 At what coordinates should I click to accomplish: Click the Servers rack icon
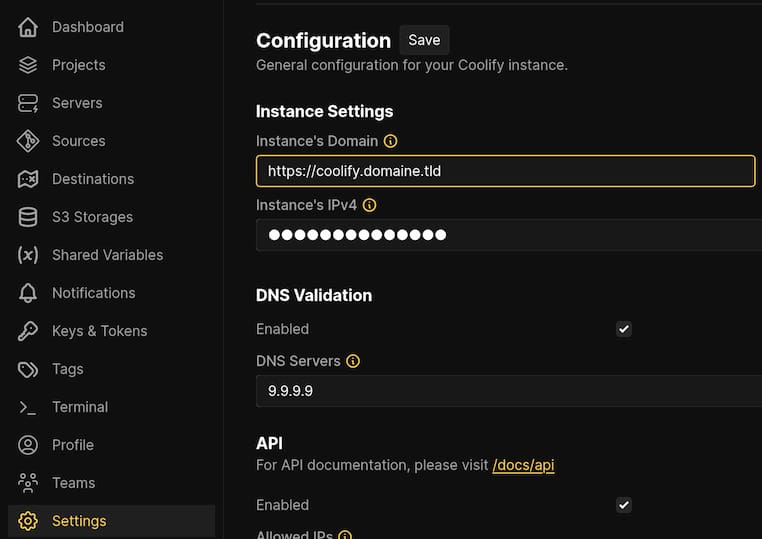28,103
